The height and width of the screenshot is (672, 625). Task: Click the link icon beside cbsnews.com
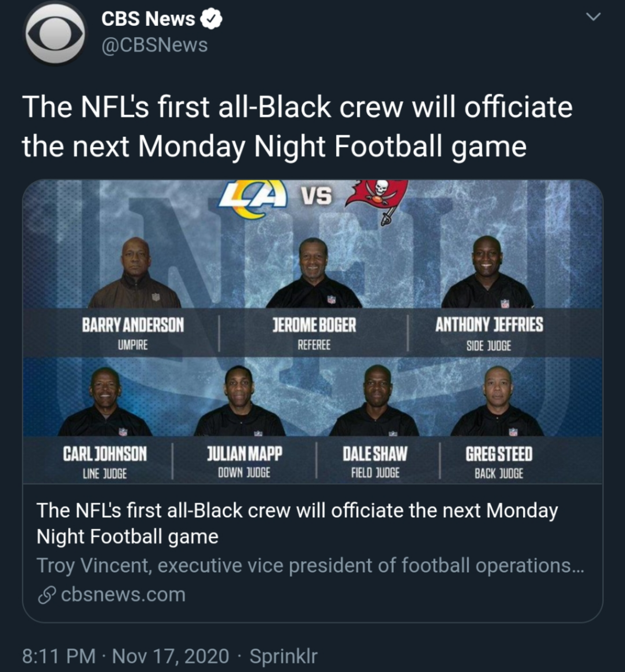coord(46,595)
